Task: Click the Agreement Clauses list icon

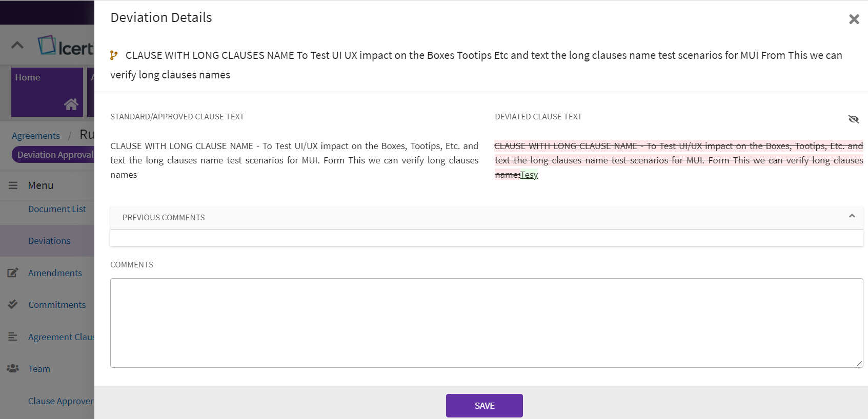Action: tap(13, 337)
